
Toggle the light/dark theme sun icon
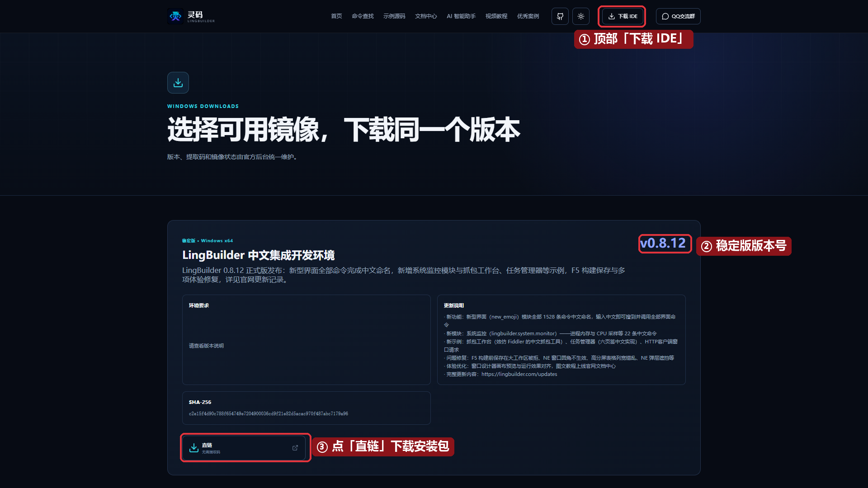581,16
